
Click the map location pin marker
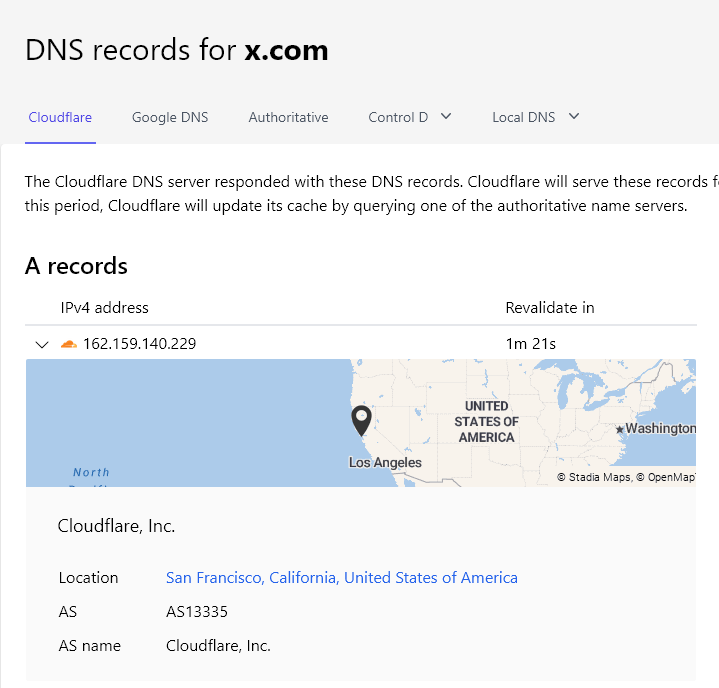361,421
